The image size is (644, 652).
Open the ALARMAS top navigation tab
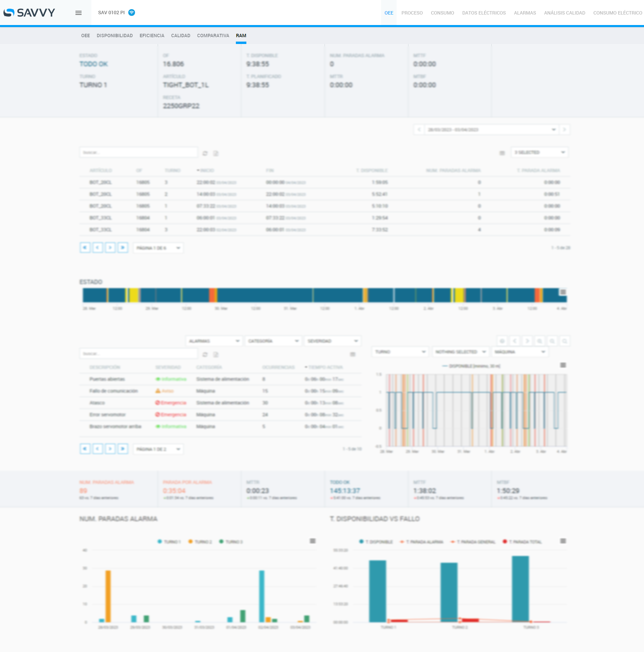pos(525,13)
